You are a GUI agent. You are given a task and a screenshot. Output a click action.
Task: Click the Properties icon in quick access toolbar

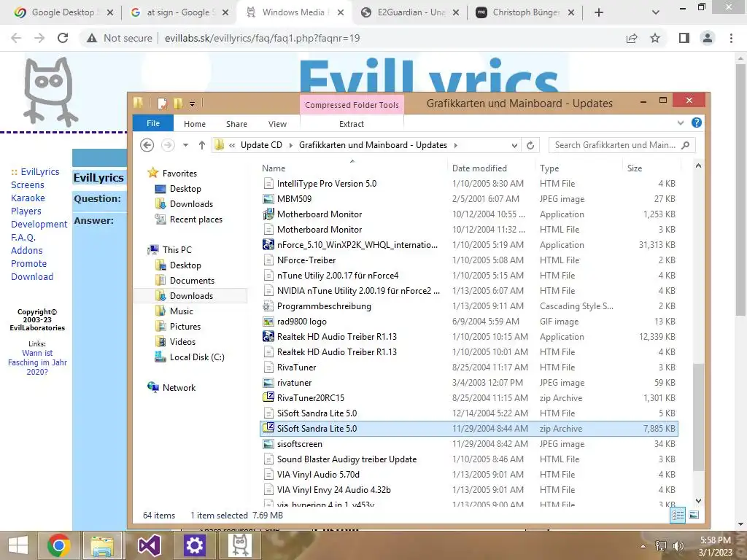[x=163, y=104]
